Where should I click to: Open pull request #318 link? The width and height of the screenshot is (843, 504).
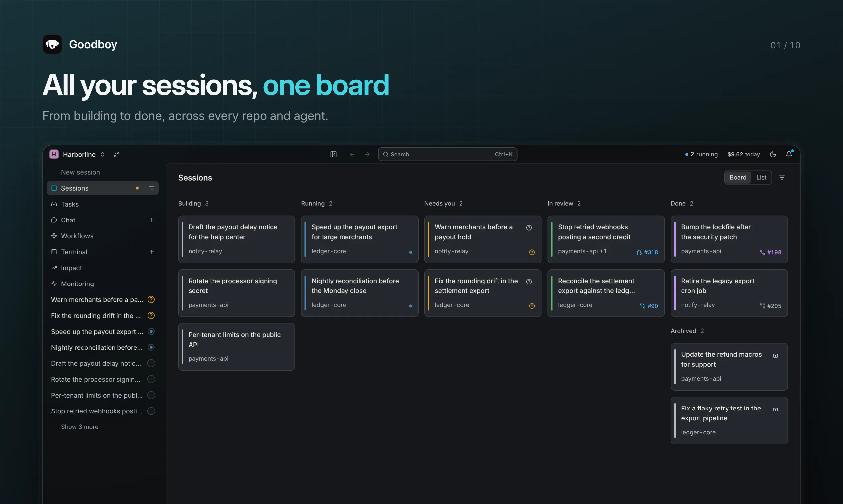(x=647, y=252)
